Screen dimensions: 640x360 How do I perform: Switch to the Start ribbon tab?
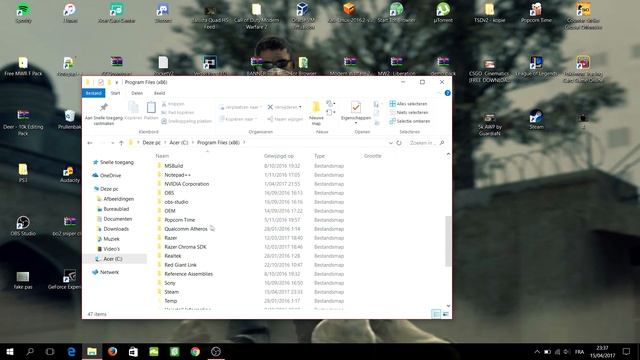pyautogui.click(x=116, y=93)
